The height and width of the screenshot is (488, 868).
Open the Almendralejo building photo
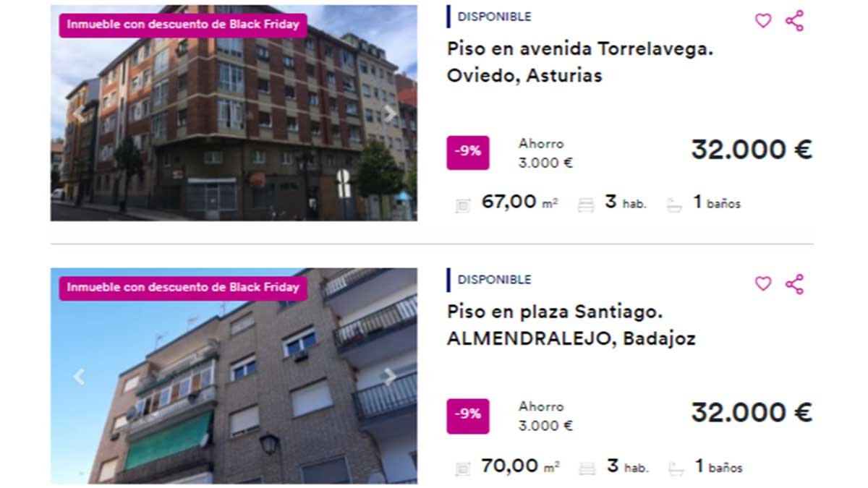[234, 375]
